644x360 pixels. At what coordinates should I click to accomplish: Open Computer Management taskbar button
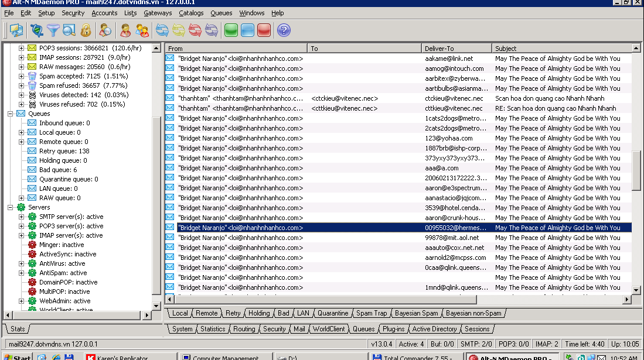(227, 356)
